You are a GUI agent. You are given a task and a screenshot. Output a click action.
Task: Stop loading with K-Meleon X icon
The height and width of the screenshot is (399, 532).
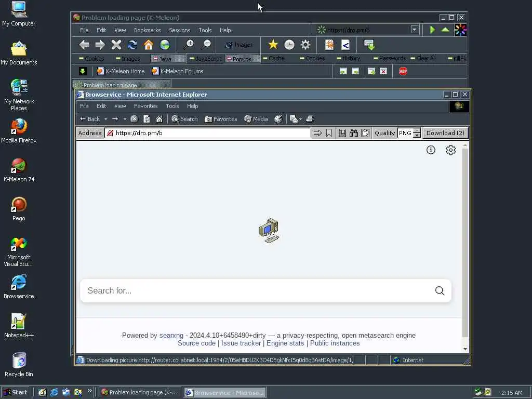coord(116,45)
